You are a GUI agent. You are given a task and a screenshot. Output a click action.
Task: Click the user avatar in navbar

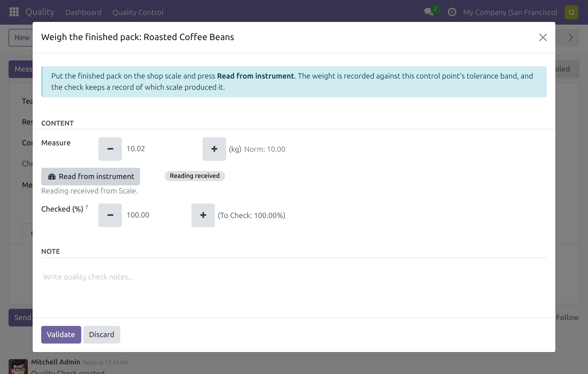pyautogui.click(x=571, y=12)
